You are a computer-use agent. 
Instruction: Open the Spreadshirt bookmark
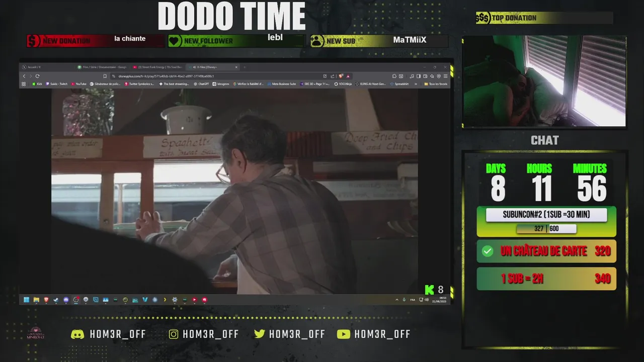pyautogui.click(x=399, y=84)
